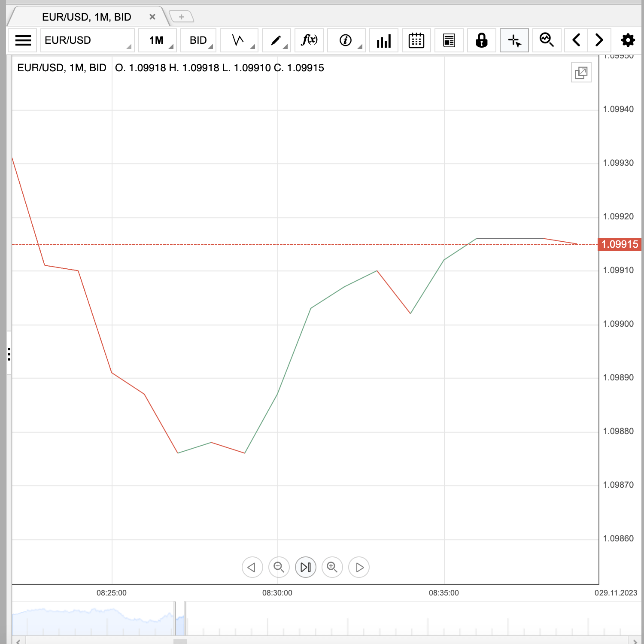Open the chart search zoom tool
This screenshot has height=644, width=644.
coord(546,40)
